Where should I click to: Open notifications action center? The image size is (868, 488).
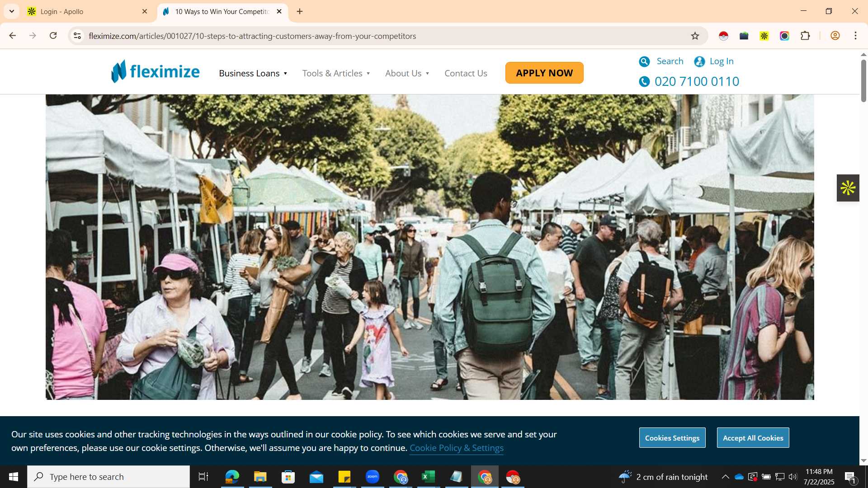(x=850, y=477)
